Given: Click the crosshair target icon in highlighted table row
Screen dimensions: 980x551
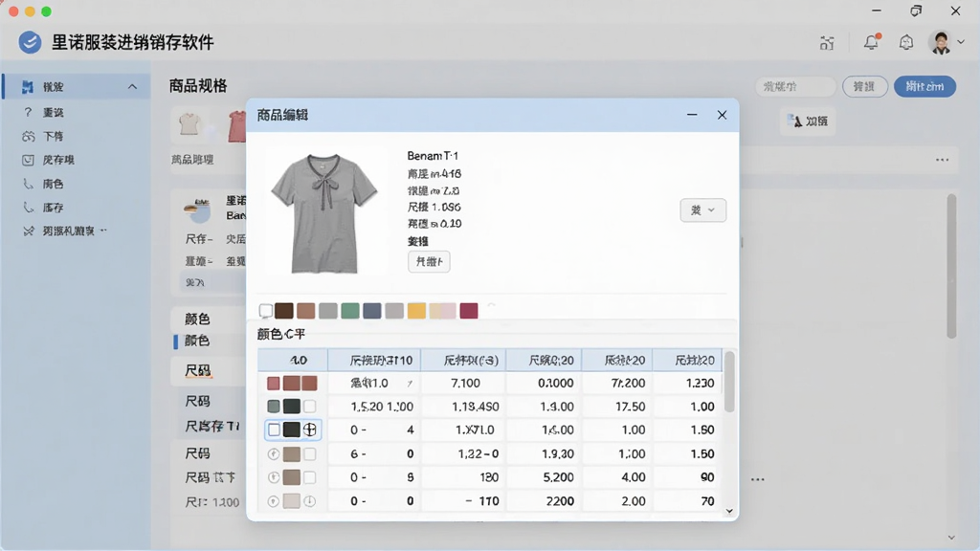Looking at the screenshot, I should [x=310, y=430].
